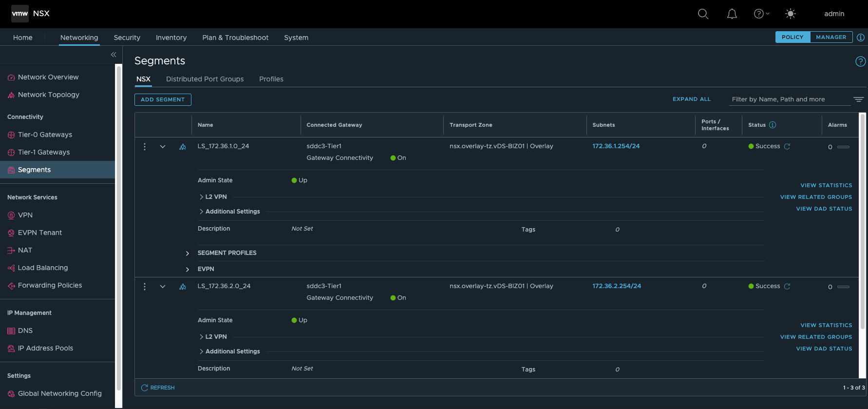Switch to Profiles tab
The width and height of the screenshot is (868, 409).
[271, 79]
